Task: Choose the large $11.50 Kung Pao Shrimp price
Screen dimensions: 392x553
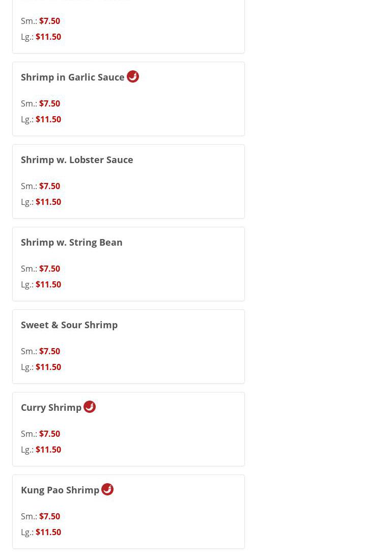Action: tap(48, 532)
